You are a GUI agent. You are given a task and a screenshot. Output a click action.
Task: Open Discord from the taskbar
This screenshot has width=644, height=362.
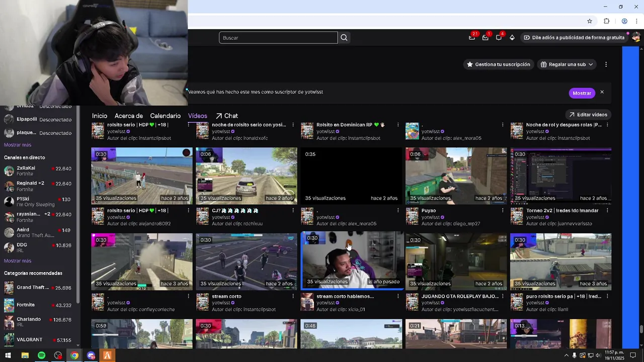click(x=91, y=355)
